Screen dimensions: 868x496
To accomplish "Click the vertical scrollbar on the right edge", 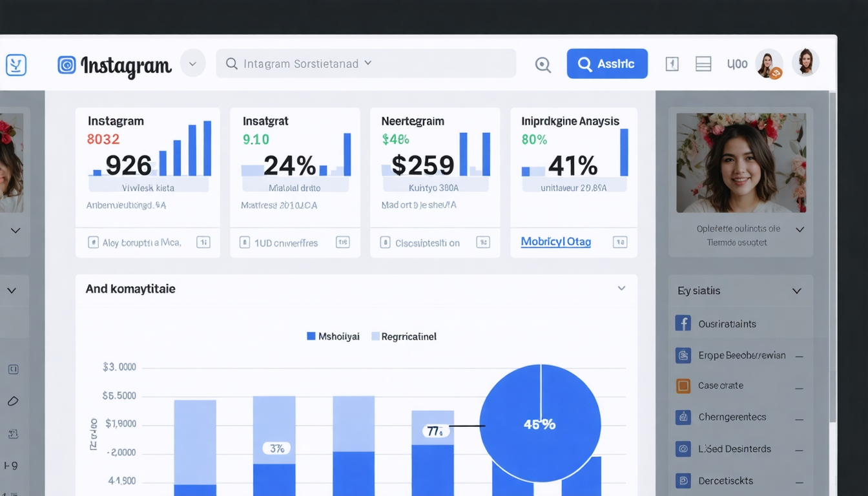I will point(832,258).
